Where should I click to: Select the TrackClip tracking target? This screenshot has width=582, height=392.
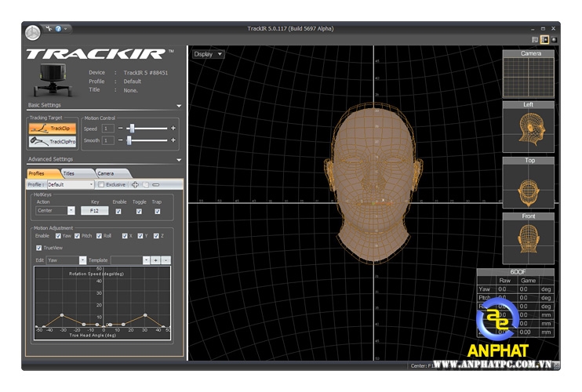(53, 129)
